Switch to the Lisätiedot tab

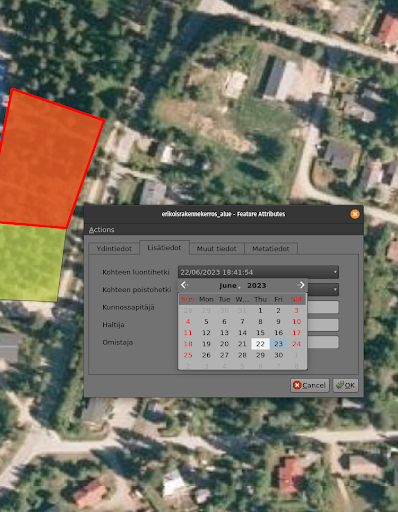(x=164, y=247)
